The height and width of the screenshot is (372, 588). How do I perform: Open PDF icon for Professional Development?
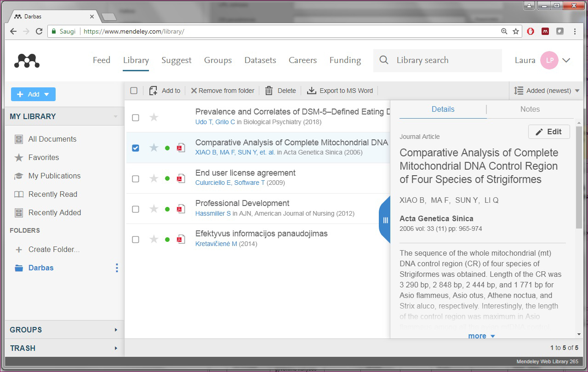pos(181,209)
